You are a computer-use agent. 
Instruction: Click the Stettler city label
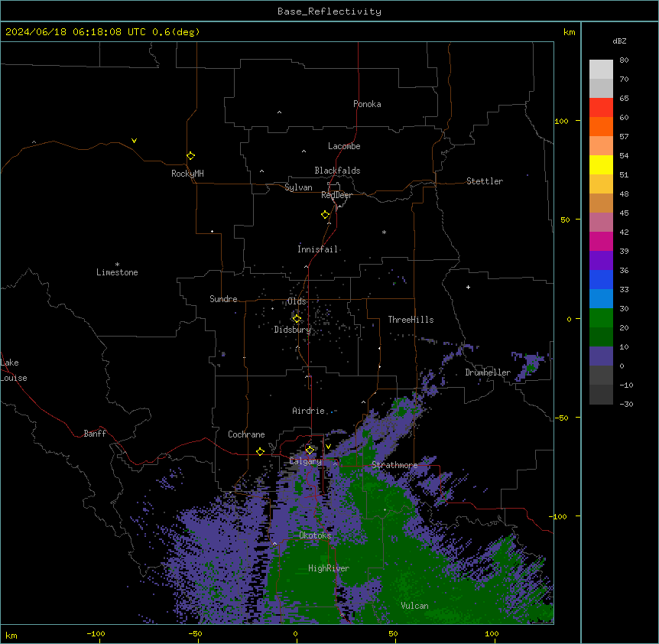coord(485,181)
